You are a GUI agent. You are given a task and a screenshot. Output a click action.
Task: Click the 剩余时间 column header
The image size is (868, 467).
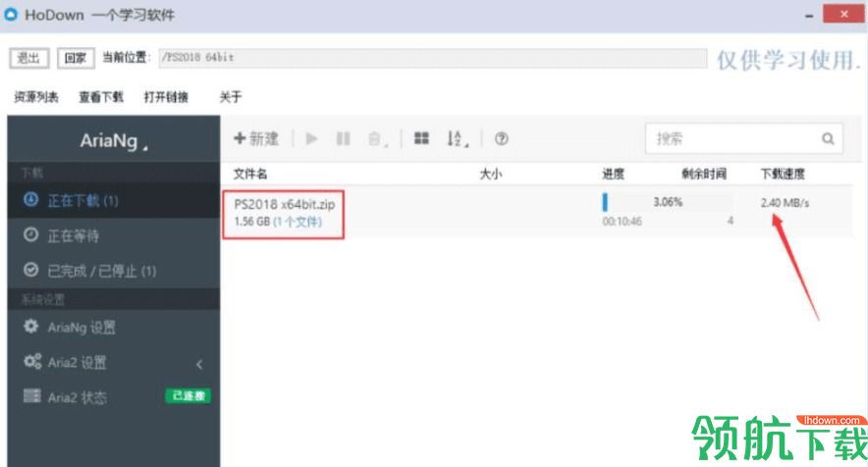point(704,175)
